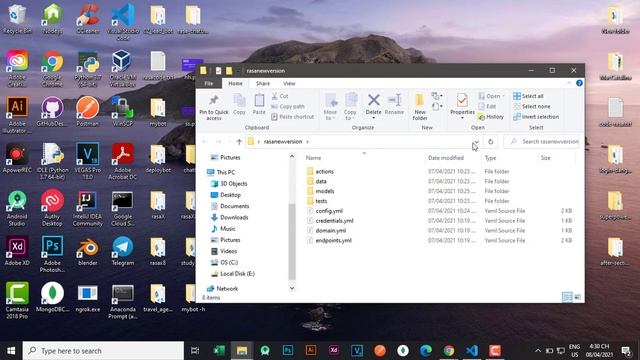This screenshot has height=360, width=640.
Task: Click Paste shortcut in the ribbon
Action: 292,117
